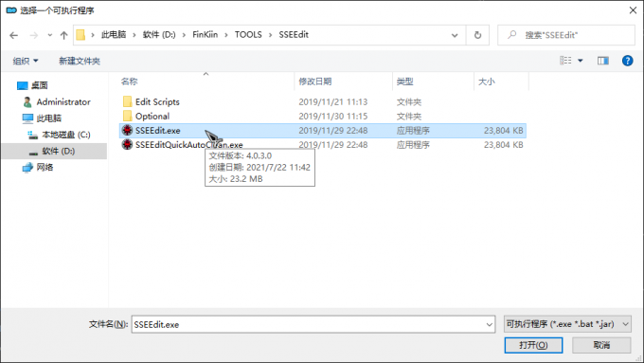644x363 pixels.
Task: Click the 网络 network icon
Action: click(x=27, y=168)
